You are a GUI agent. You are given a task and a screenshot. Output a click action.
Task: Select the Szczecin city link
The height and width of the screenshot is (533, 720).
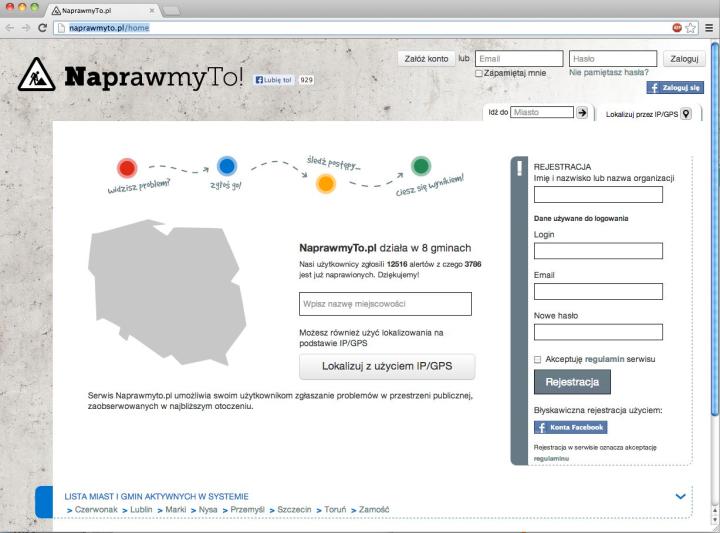294,510
